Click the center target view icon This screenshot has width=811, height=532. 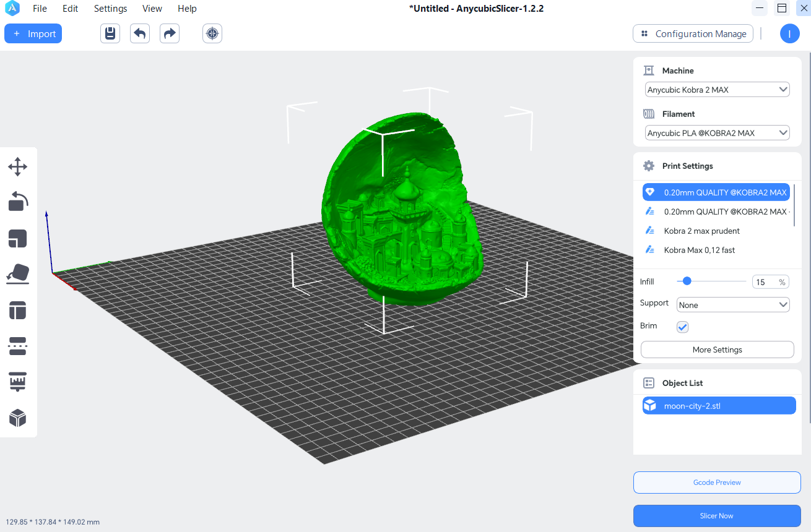tap(212, 33)
